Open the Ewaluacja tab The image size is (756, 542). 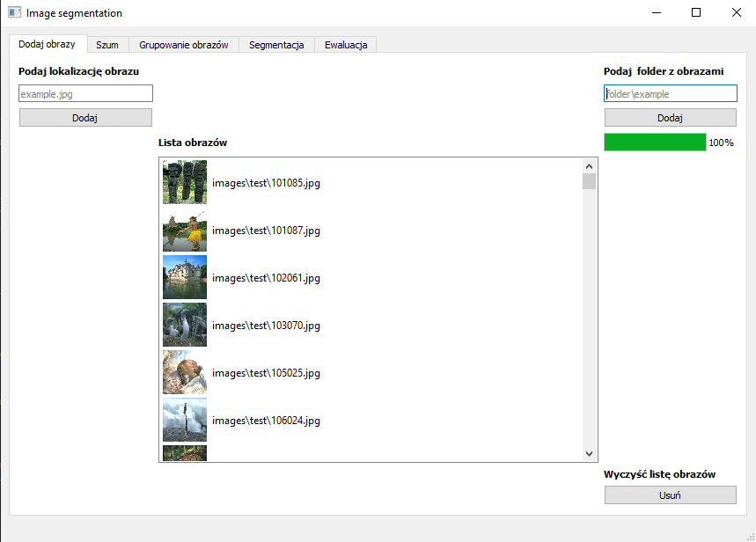point(345,44)
